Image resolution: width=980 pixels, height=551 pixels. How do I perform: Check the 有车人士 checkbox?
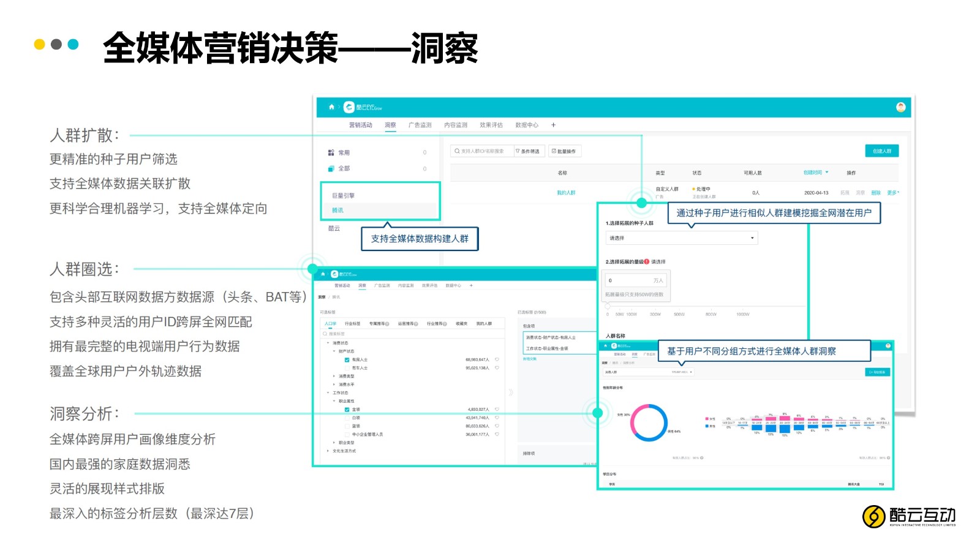[347, 368]
